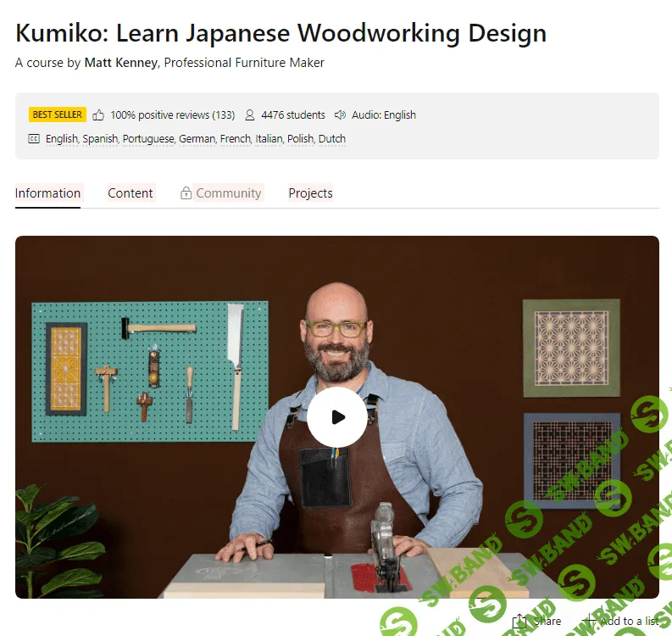Click the lock icon beside Community
The image size is (672, 636).
point(186,193)
